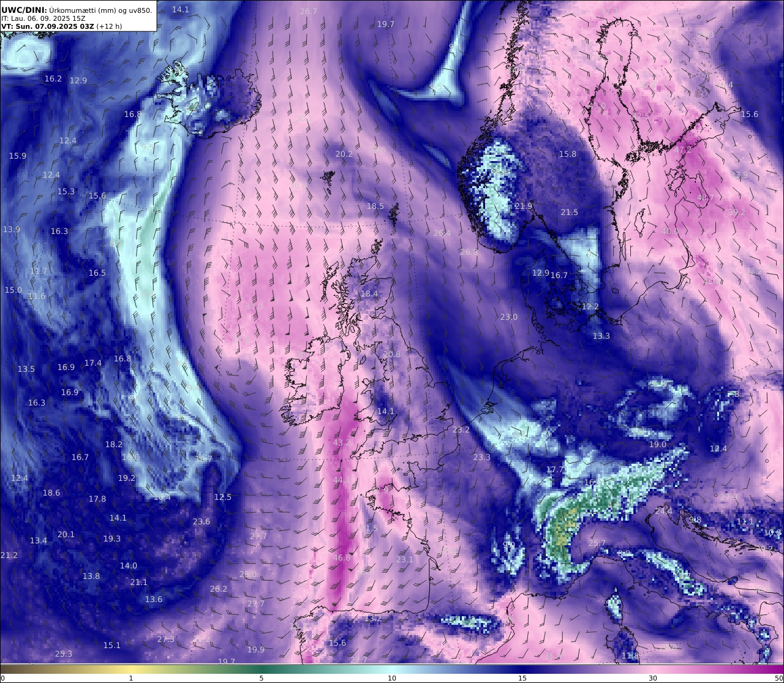Click the map value 13.3
Image resolution: width=784 pixels, height=683 pixels.
601,336
